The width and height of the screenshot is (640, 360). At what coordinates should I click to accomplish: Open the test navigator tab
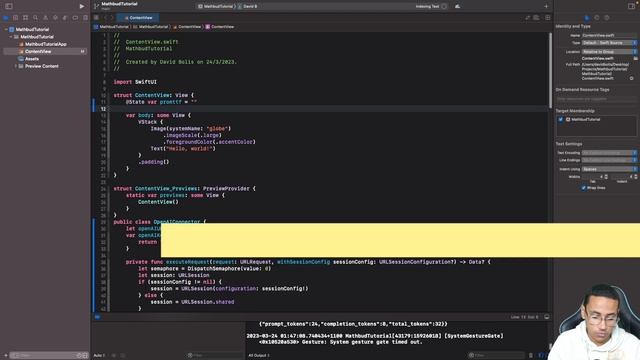click(x=55, y=18)
